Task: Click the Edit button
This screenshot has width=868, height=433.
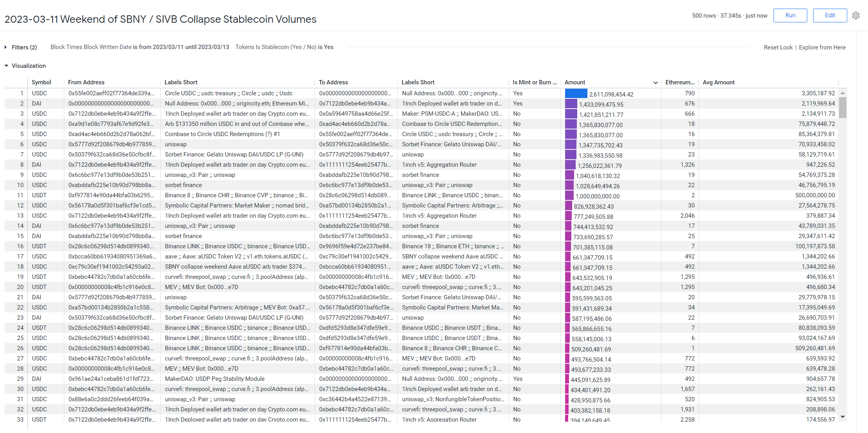Action: tap(830, 15)
